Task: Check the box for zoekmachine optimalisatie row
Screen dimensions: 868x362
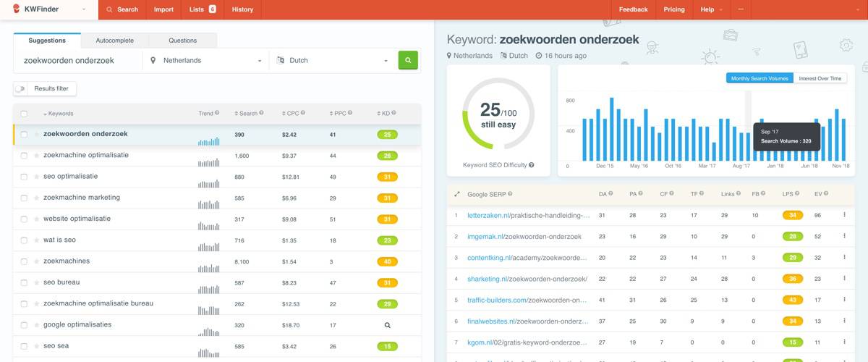Action: point(24,156)
